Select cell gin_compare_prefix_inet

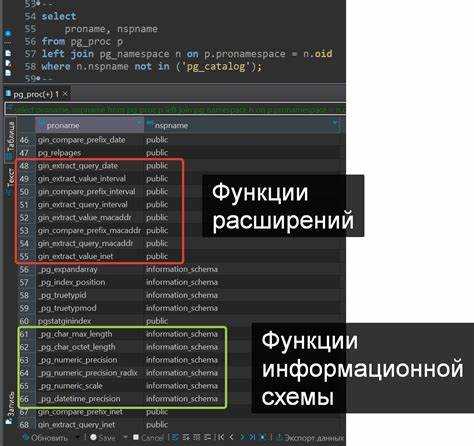pyautogui.click(x=80, y=412)
